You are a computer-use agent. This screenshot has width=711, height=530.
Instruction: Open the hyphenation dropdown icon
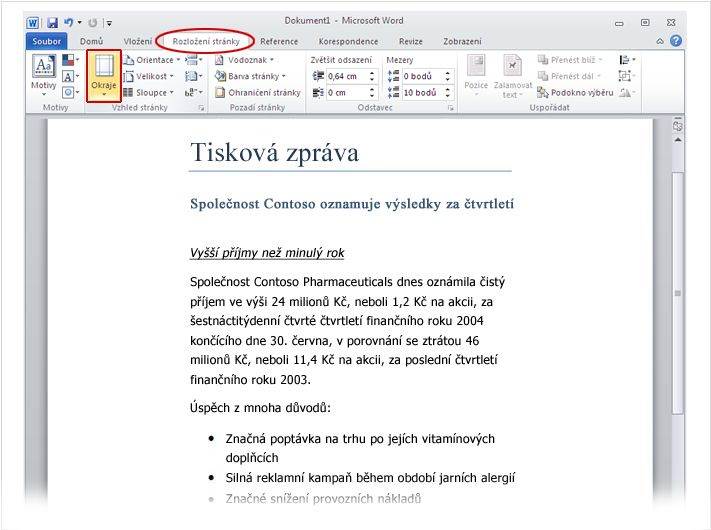click(194, 92)
